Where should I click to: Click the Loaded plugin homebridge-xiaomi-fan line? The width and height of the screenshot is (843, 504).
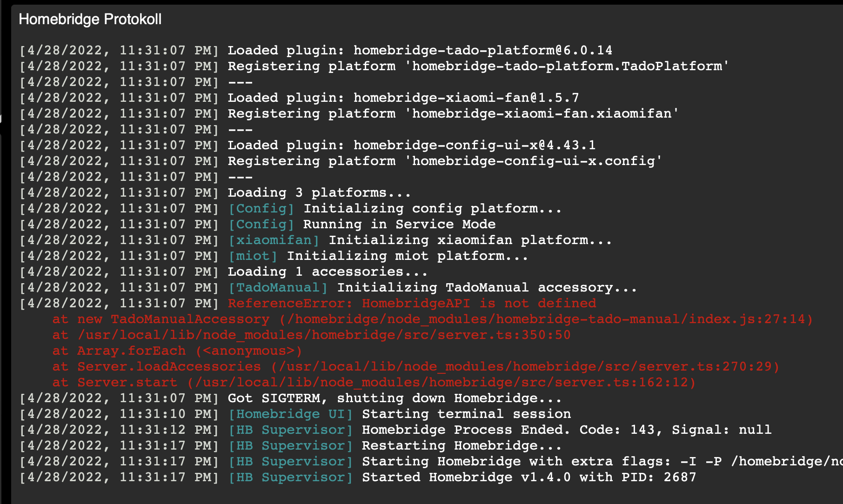point(403,98)
